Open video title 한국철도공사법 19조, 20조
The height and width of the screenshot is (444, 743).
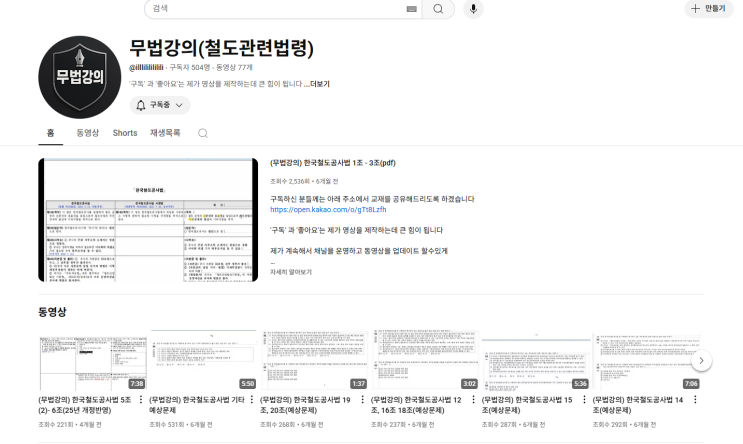[306, 405]
